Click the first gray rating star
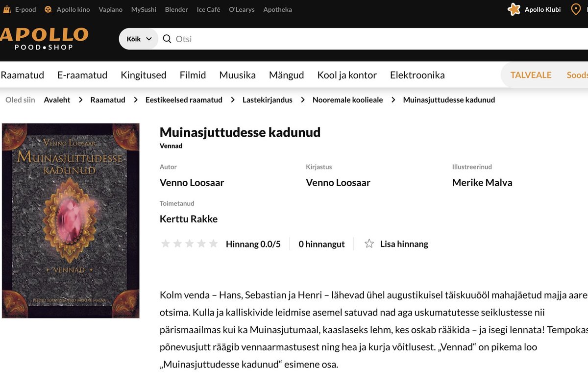588x392 pixels. click(x=166, y=243)
